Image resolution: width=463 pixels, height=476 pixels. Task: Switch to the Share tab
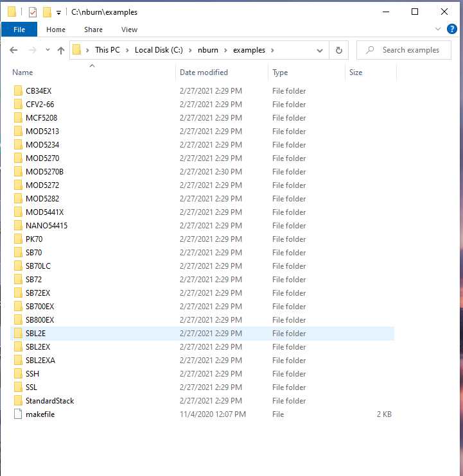click(93, 30)
